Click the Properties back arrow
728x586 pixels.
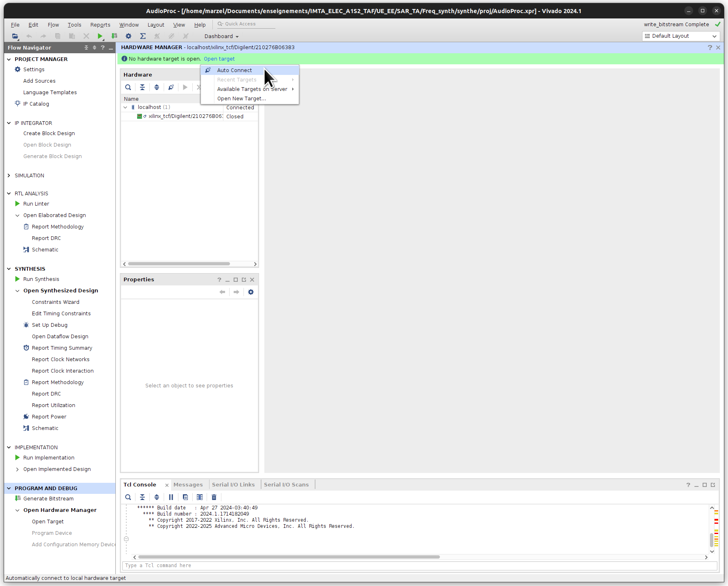coord(222,292)
